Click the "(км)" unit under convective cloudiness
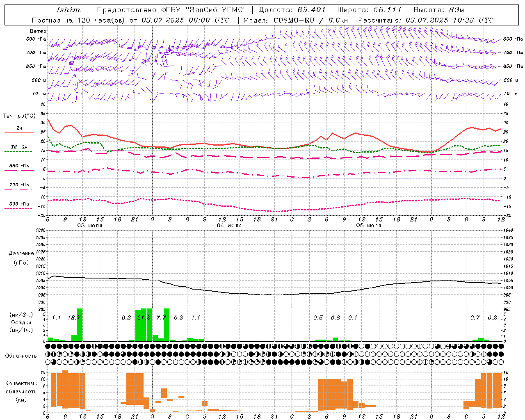525x420 pixels. coord(21,399)
